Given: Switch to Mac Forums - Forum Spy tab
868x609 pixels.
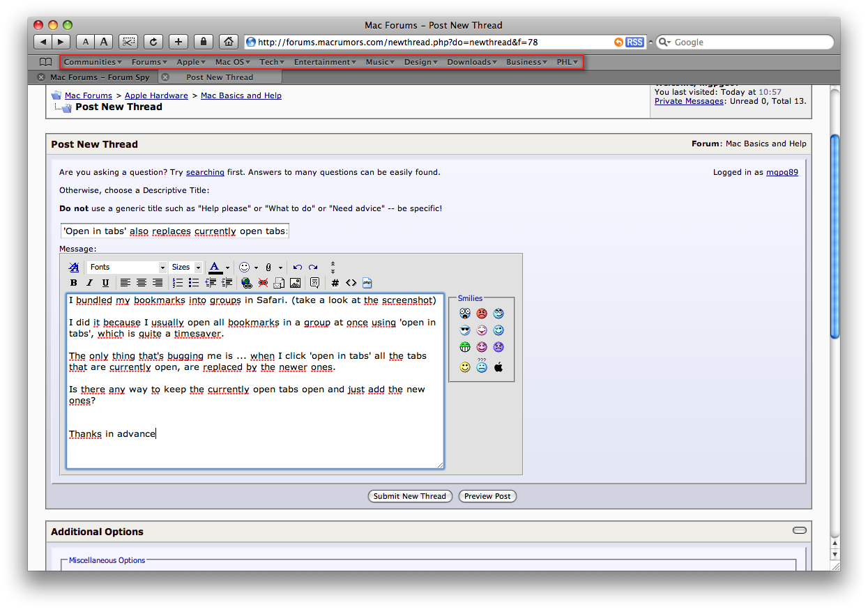Looking at the screenshot, I should 100,77.
